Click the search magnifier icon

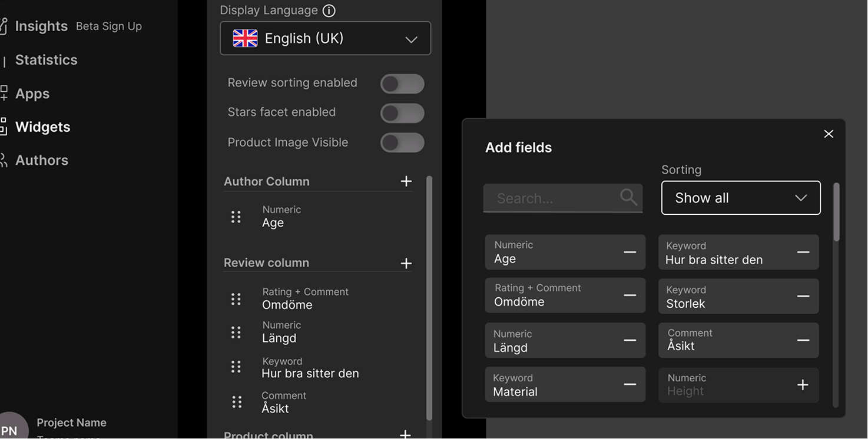pos(628,197)
